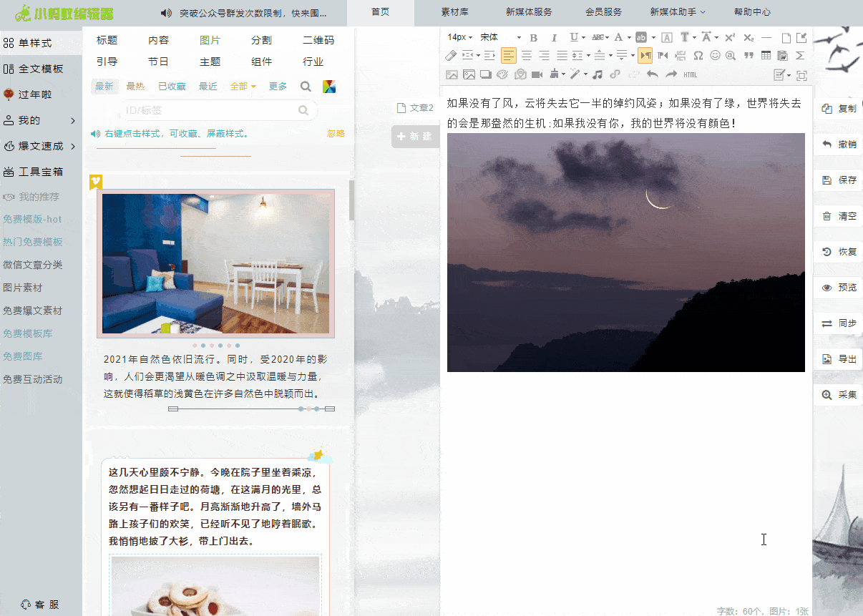Insert music with the music note icon
This screenshot has width=863, height=616.
[x=597, y=74]
